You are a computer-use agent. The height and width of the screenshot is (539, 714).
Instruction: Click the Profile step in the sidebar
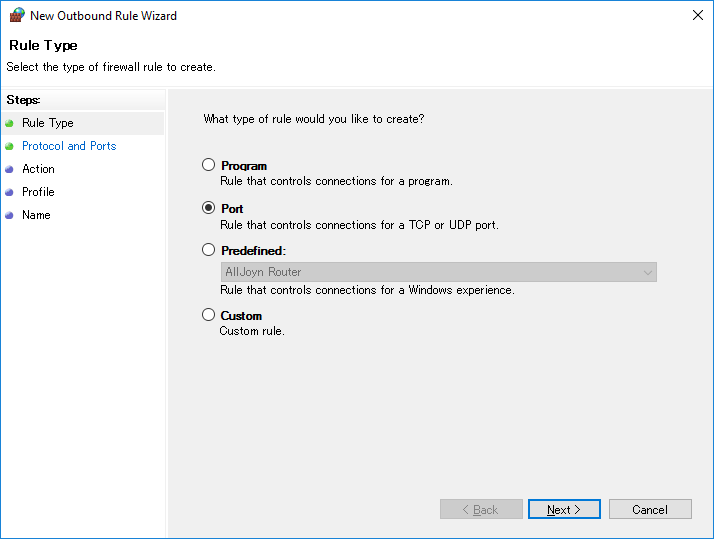point(38,192)
